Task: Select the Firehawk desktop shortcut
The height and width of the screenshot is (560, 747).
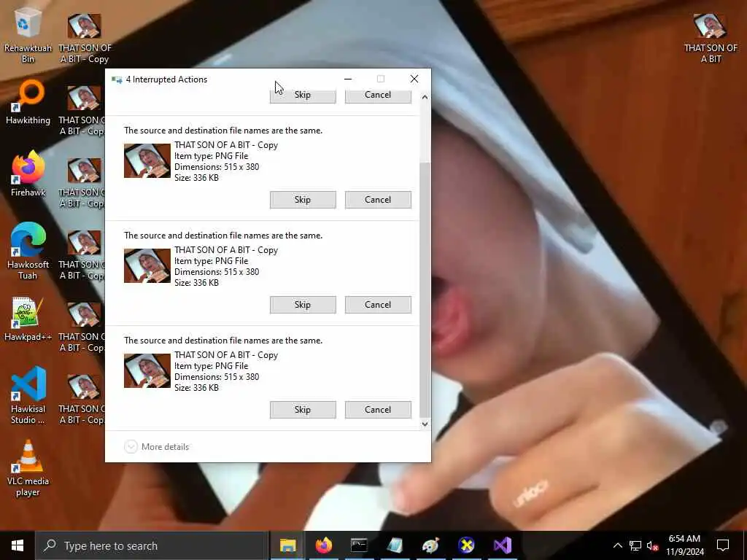Action: (28, 174)
